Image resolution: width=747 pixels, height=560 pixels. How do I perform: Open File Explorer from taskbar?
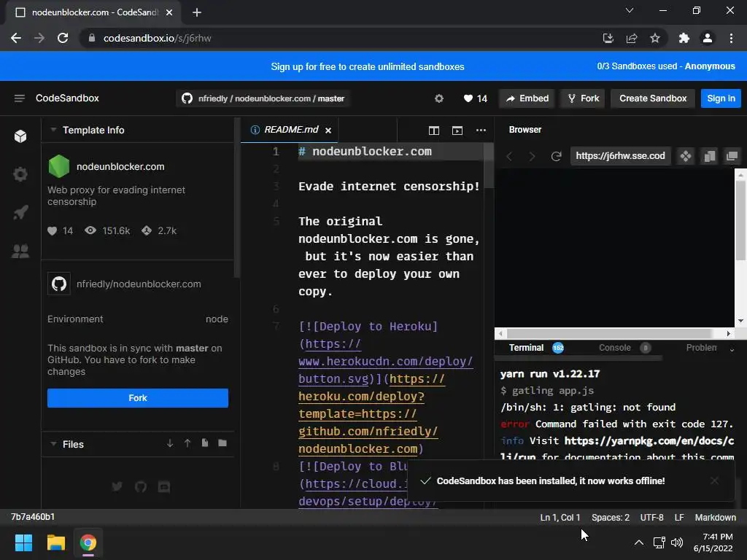pos(55,542)
